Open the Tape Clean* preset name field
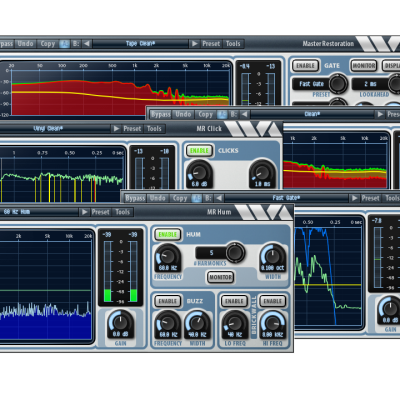This screenshot has height=400, width=400. 140,44
